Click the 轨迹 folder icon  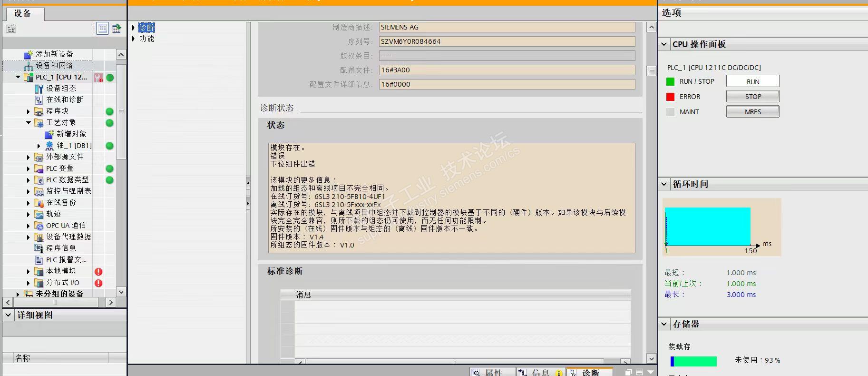39,214
